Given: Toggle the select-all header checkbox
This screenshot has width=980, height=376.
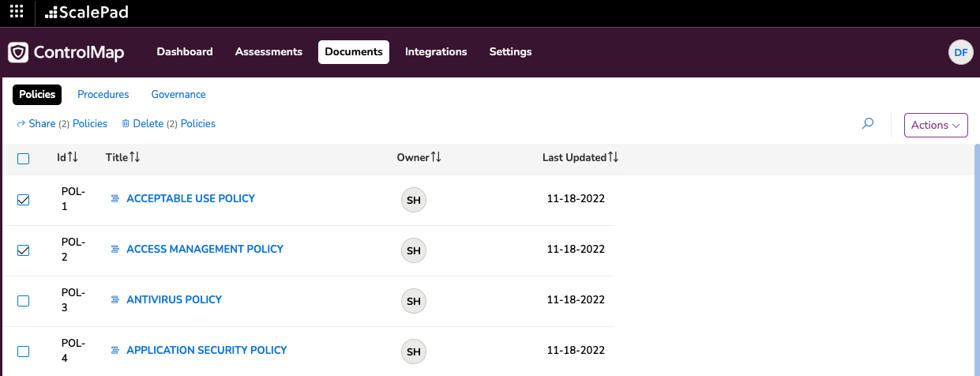Looking at the screenshot, I should tap(24, 159).
